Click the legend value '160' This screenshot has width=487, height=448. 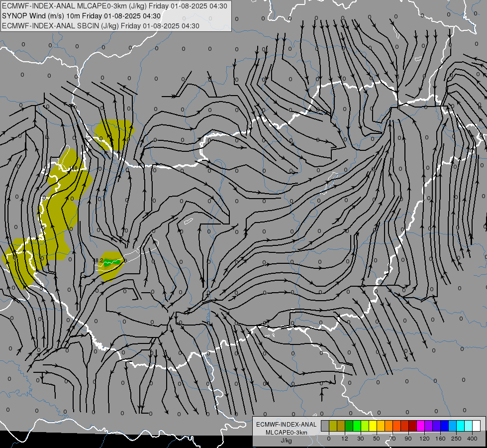pyautogui.click(x=440, y=439)
